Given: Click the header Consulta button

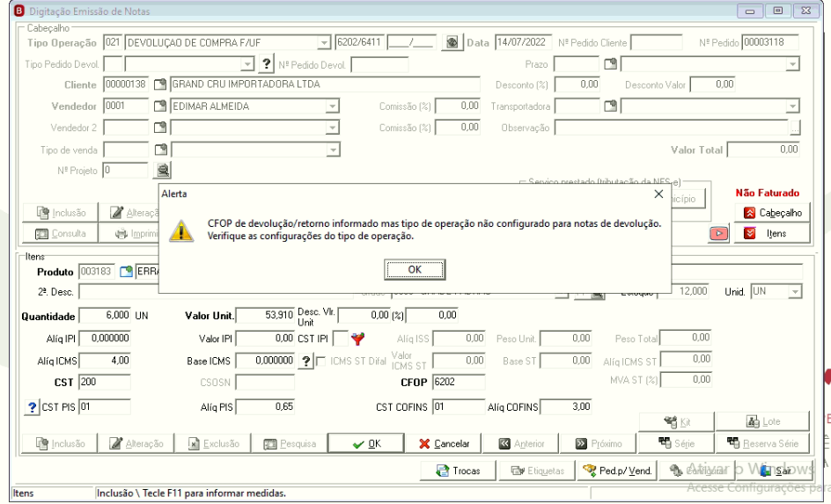Looking at the screenshot, I should tap(61, 233).
